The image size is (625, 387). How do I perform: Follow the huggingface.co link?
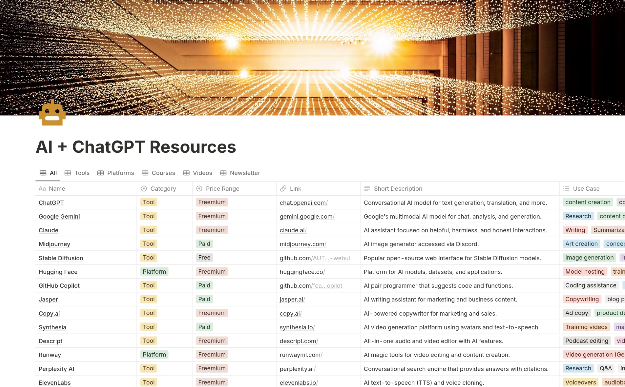pyautogui.click(x=302, y=272)
